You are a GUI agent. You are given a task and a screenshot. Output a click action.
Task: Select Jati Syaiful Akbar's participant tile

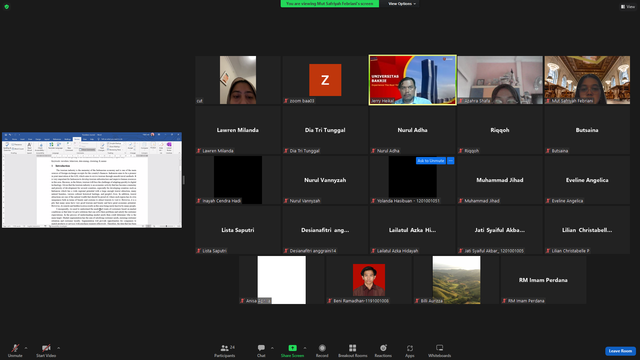pyautogui.click(x=500, y=230)
